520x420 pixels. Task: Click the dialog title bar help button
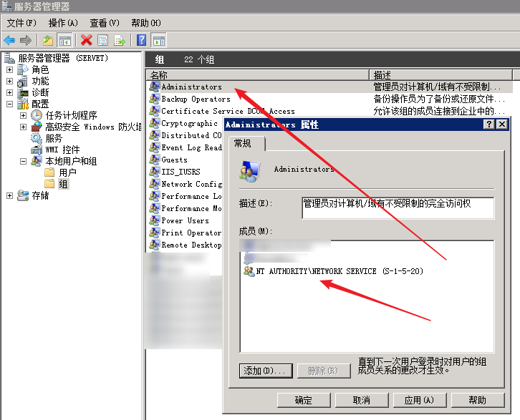pyautogui.click(x=489, y=124)
